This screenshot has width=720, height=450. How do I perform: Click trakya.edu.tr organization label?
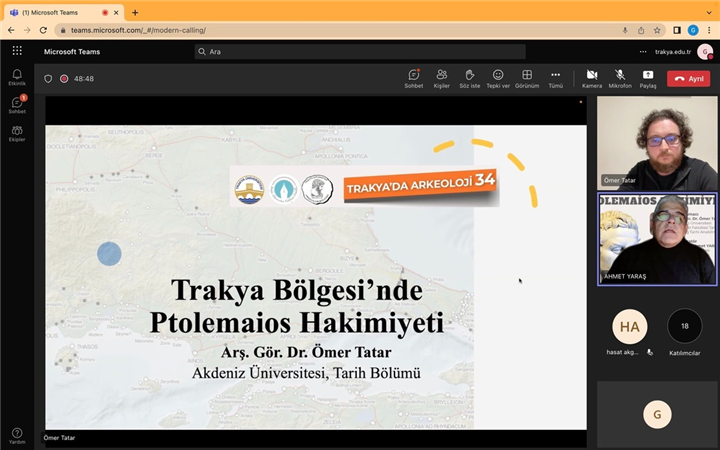(x=673, y=51)
